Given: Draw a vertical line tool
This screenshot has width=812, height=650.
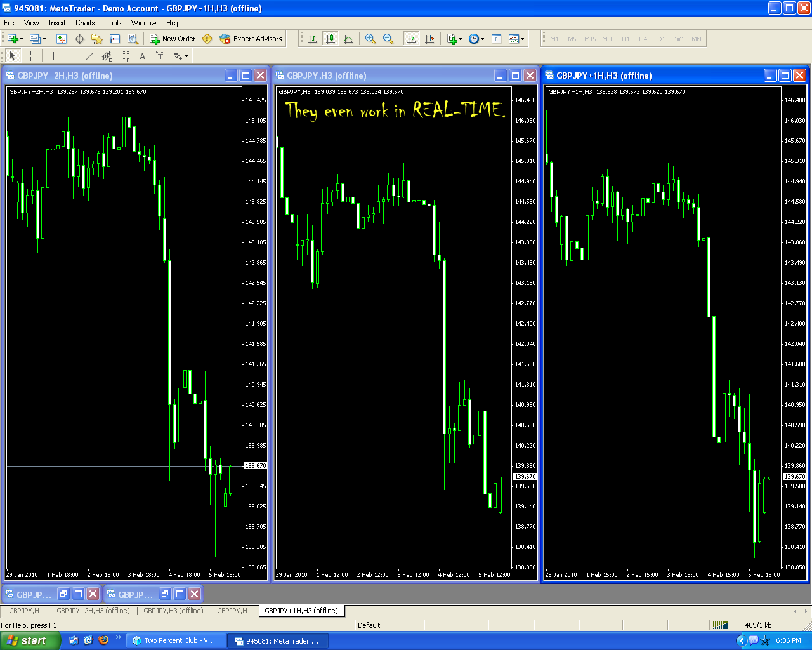Looking at the screenshot, I should (53, 56).
